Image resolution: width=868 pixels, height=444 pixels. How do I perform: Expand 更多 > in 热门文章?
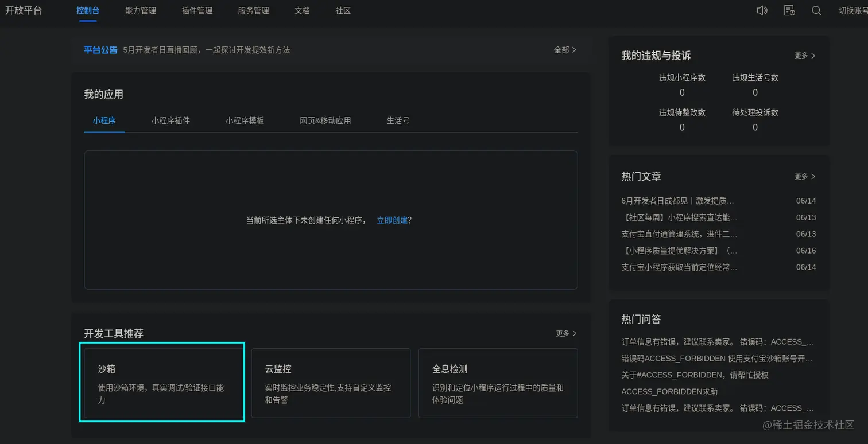(805, 177)
